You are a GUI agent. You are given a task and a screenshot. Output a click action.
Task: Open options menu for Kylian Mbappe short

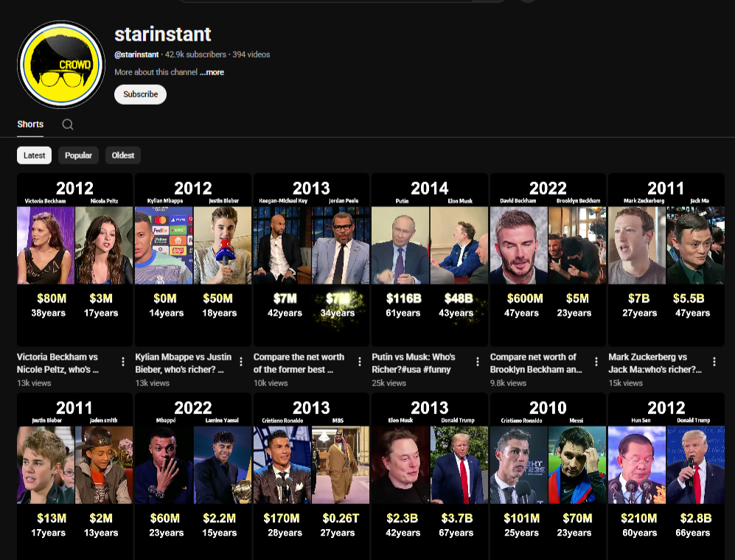pos(241,362)
